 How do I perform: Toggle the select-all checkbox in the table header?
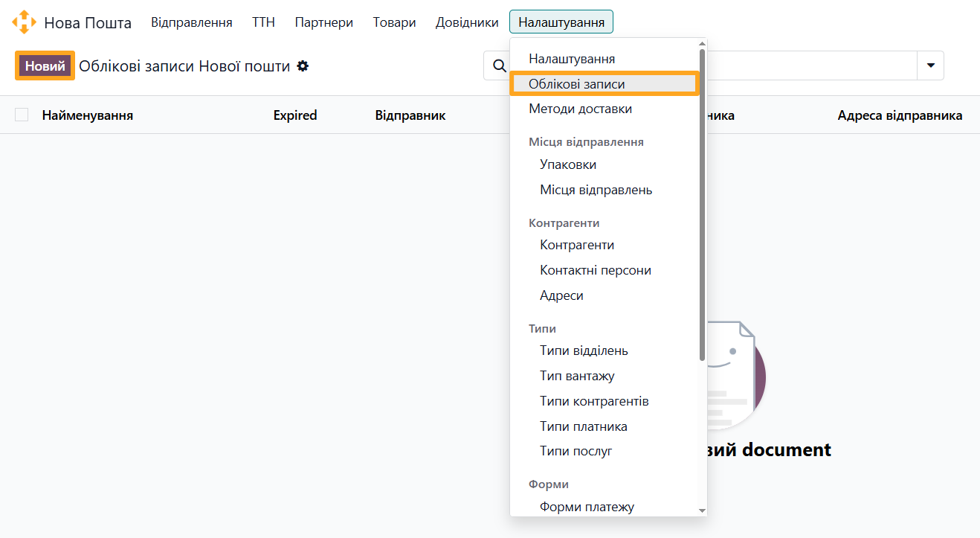22,115
